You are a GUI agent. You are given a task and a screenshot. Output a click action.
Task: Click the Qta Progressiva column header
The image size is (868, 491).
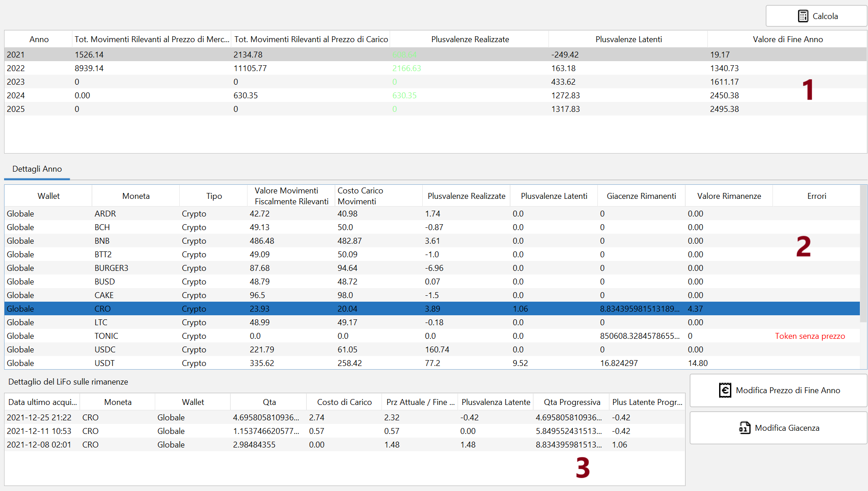[x=572, y=402]
